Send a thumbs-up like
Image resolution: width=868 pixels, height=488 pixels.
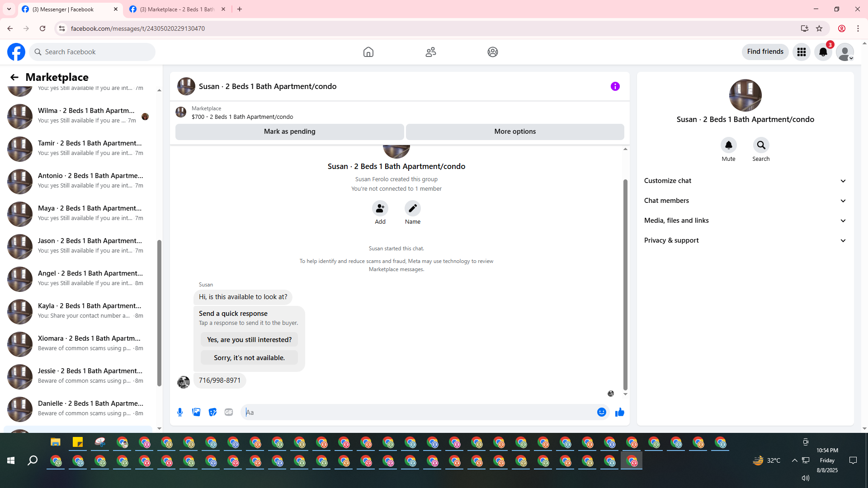(619, 412)
